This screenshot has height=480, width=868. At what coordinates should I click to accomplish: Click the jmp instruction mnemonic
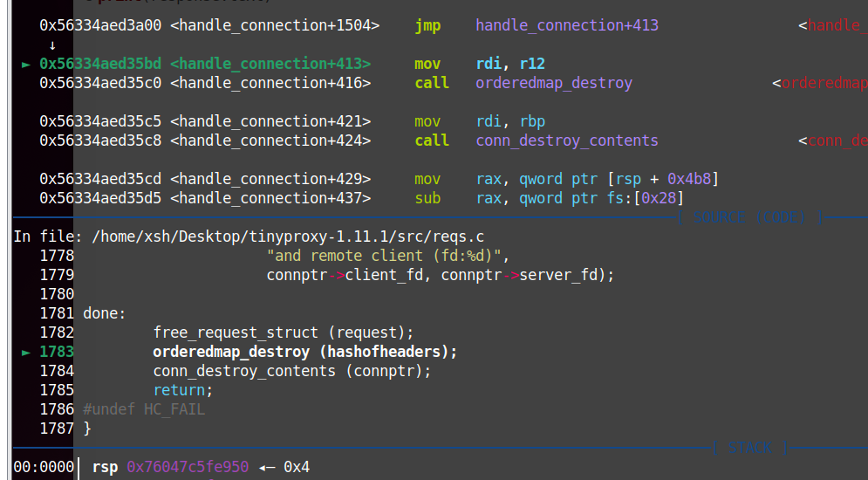[x=427, y=25]
